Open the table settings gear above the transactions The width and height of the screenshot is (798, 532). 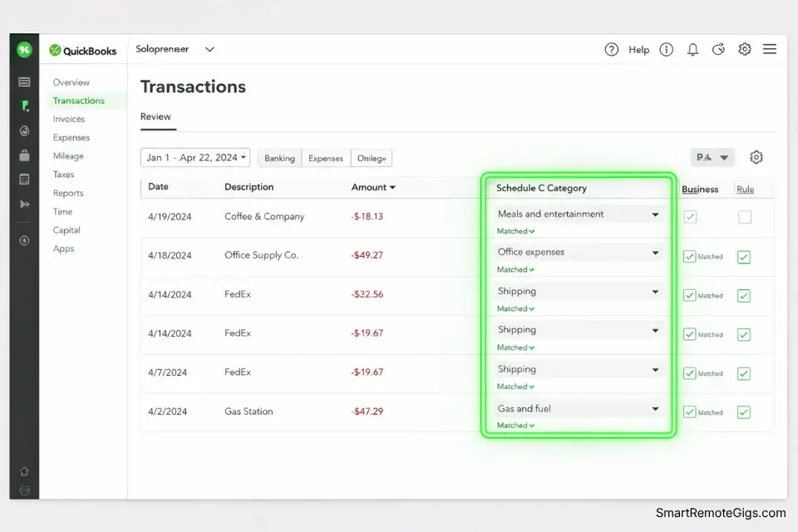point(756,156)
